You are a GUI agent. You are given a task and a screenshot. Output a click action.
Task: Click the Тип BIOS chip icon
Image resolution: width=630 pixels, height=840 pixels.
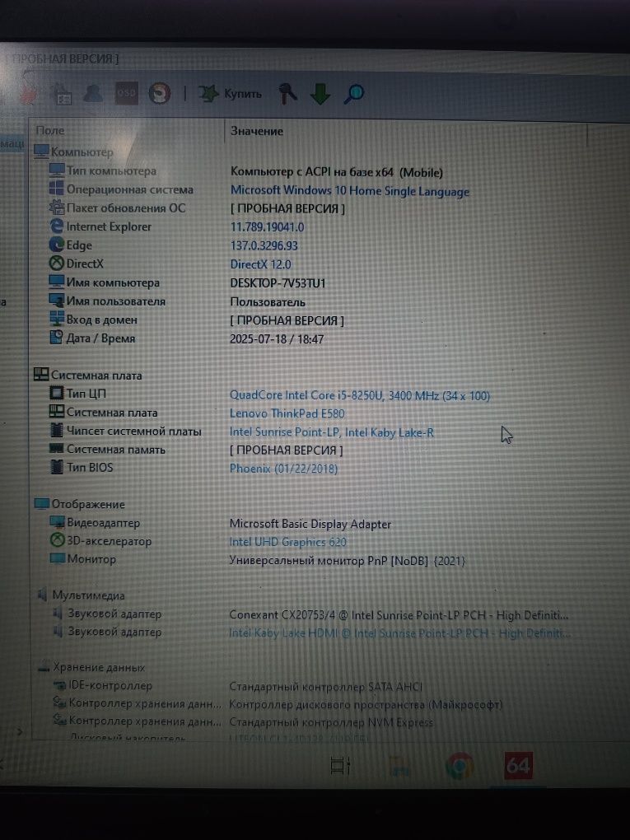tap(56, 467)
